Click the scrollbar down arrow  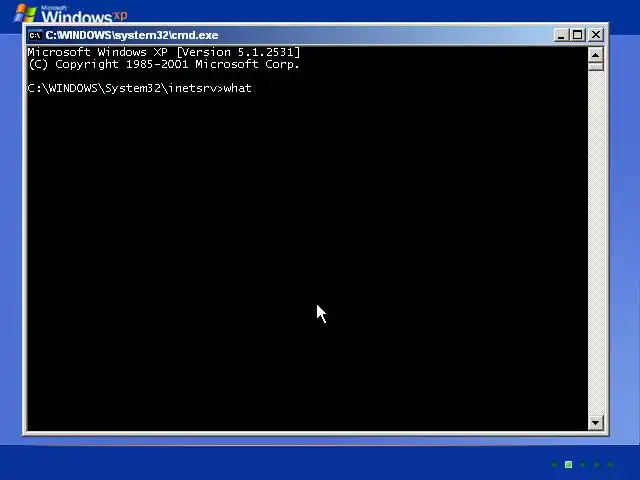(x=596, y=423)
